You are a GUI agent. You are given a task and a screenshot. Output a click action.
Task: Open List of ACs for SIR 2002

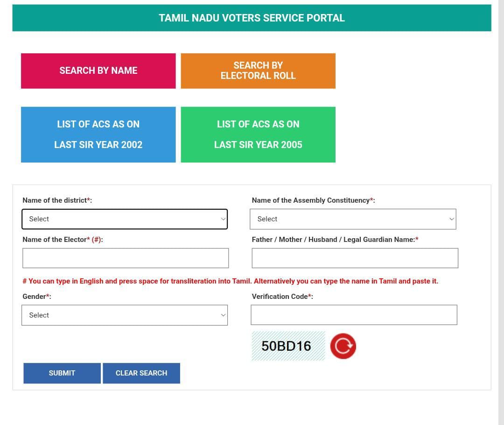coord(98,135)
